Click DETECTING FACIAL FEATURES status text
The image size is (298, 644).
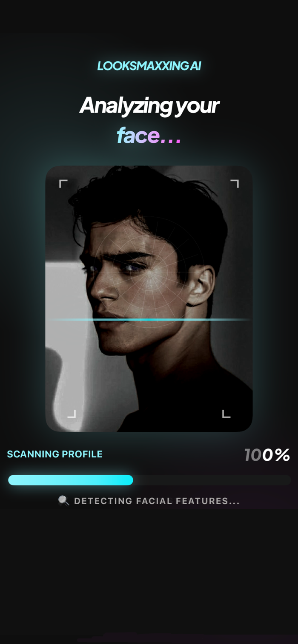click(x=157, y=501)
